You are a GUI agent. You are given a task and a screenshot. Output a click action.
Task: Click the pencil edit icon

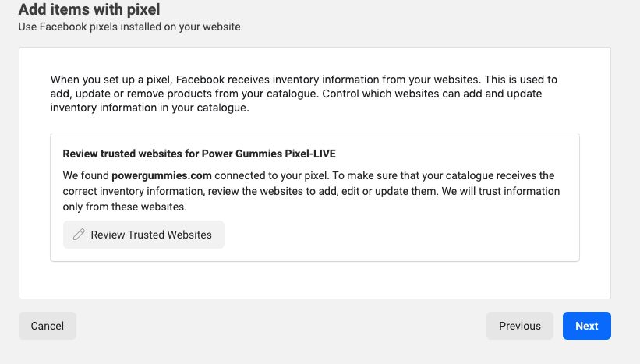79,235
